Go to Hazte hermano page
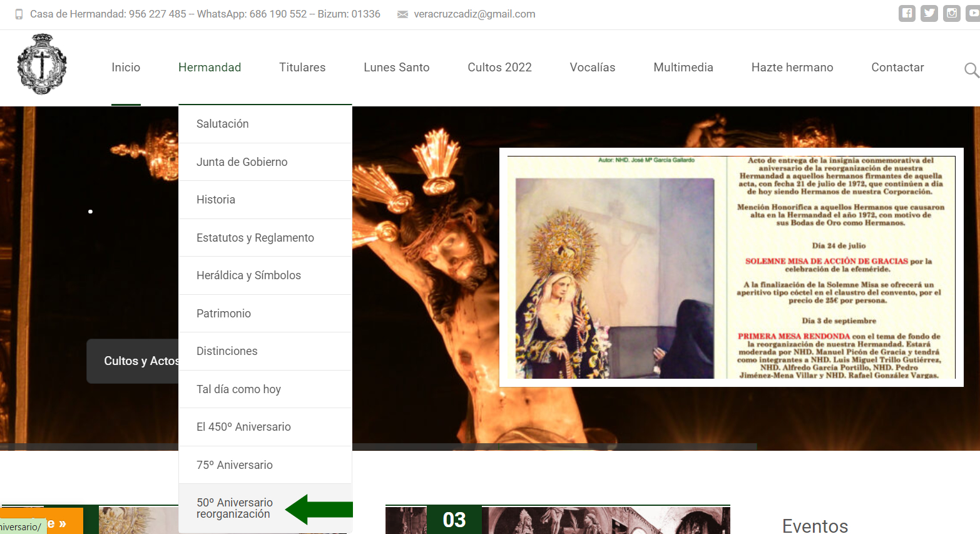This screenshot has height=534, width=980. pos(792,68)
